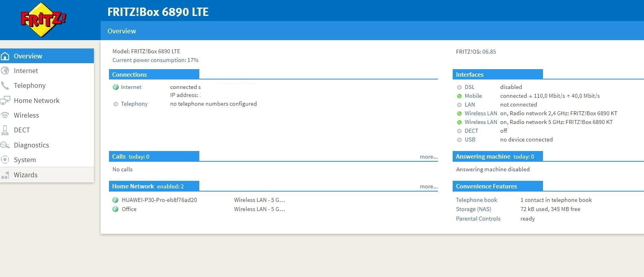Open Parental Controls link

(x=478, y=219)
